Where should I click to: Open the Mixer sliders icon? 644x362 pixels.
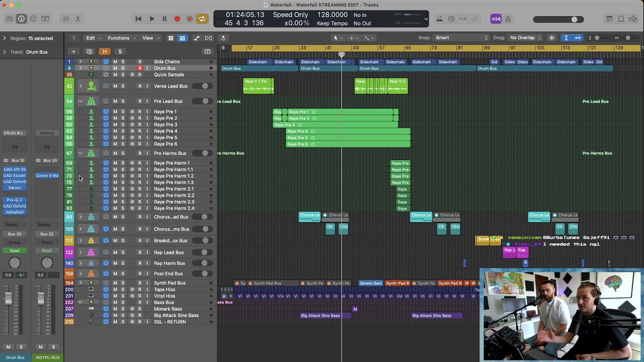click(66, 19)
